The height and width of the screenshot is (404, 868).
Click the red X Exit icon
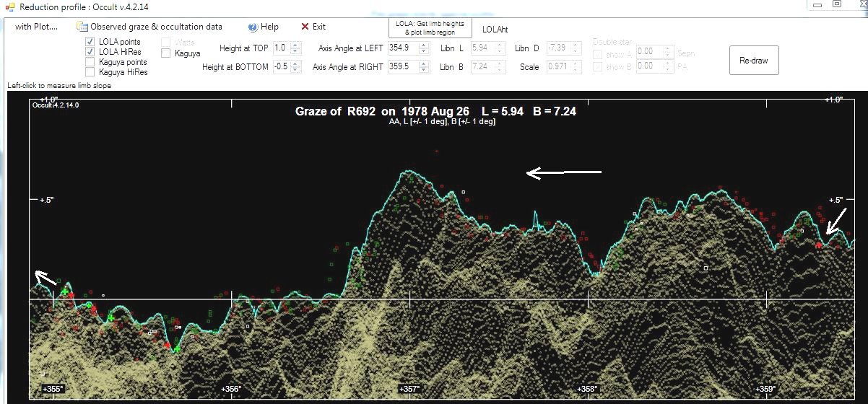point(305,27)
